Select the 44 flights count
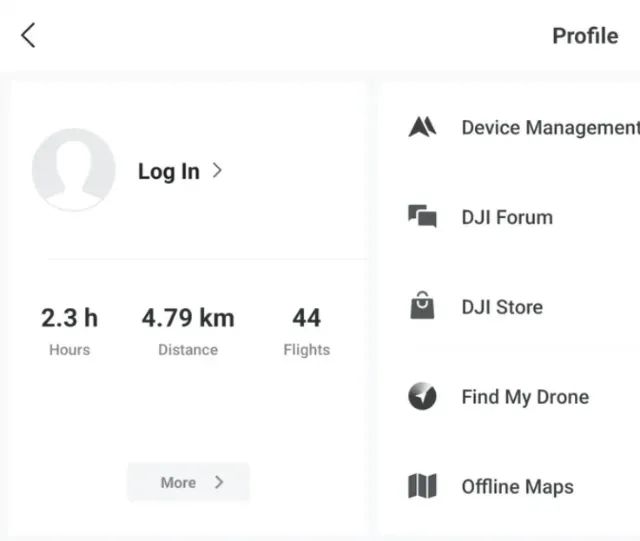 307,318
